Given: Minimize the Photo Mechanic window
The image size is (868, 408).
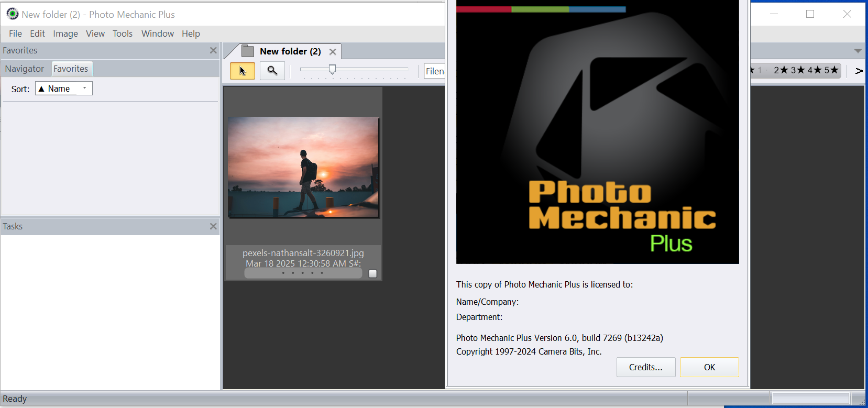Looking at the screenshot, I should point(774,14).
